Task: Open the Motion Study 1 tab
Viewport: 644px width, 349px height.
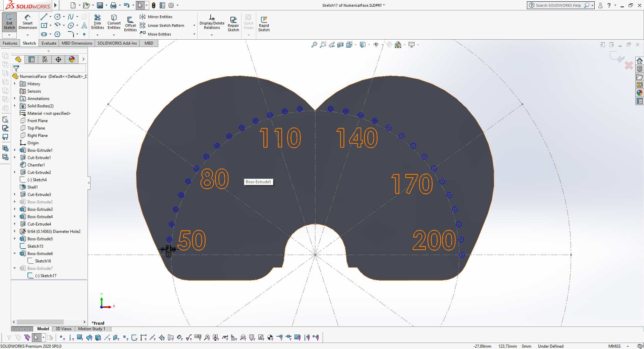Action: [x=92, y=329]
